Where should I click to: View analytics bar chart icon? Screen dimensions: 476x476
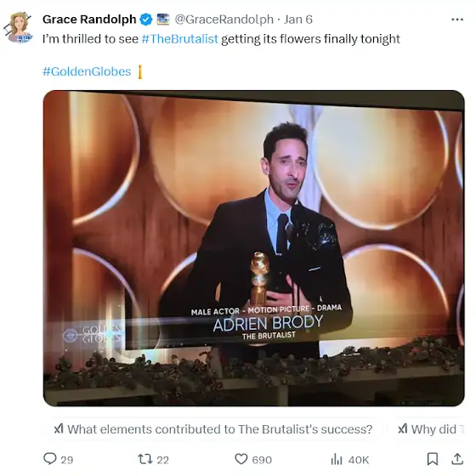337,459
